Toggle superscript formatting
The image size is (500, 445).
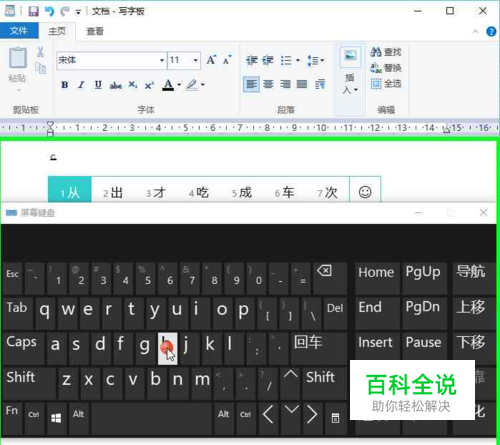coord(149,85)
